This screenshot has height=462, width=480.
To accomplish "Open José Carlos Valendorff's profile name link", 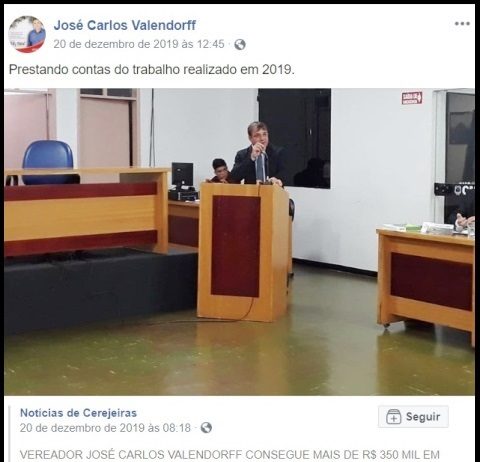I will point(125,25).
